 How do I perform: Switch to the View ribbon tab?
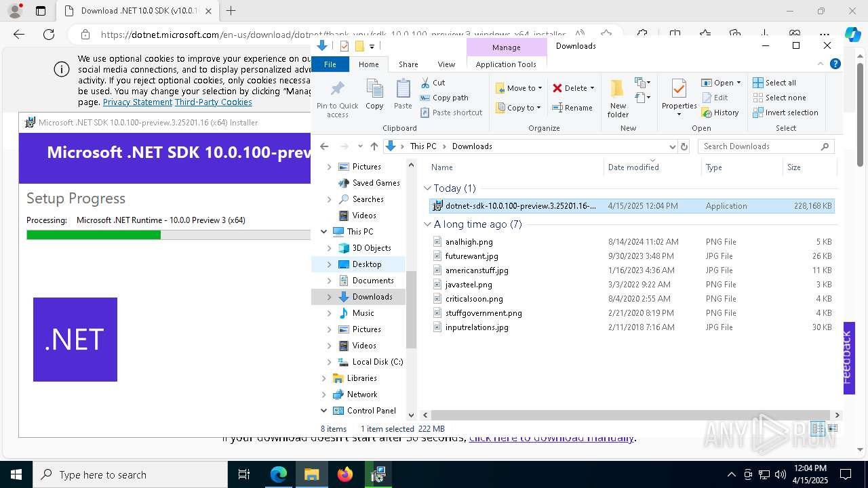446,64
